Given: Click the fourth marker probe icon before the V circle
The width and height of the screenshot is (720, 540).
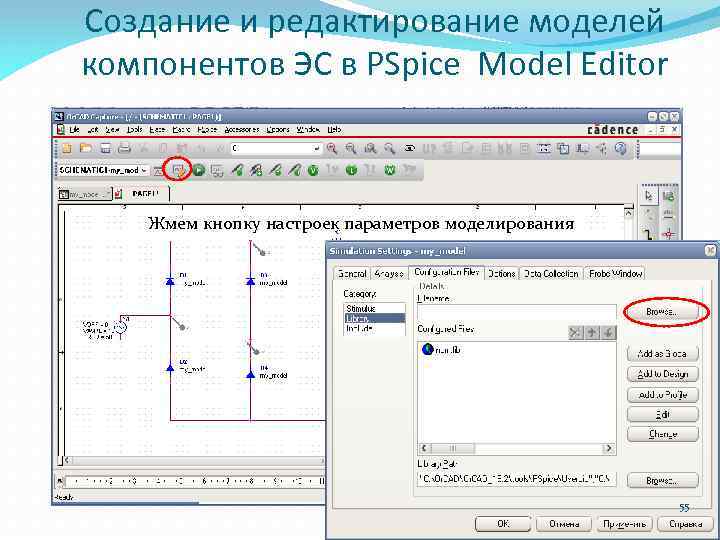Looking at the screenshot, I should point(294,170).
